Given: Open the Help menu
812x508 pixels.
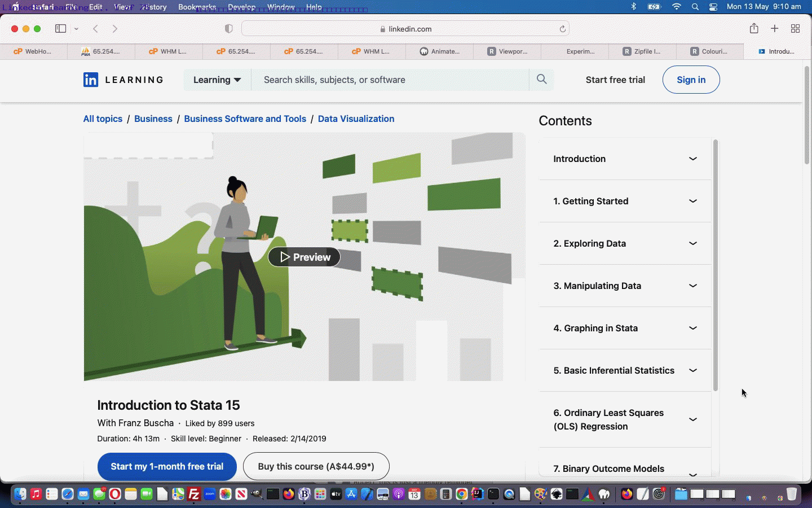Looking at the screenshot, I should (314, 7).
